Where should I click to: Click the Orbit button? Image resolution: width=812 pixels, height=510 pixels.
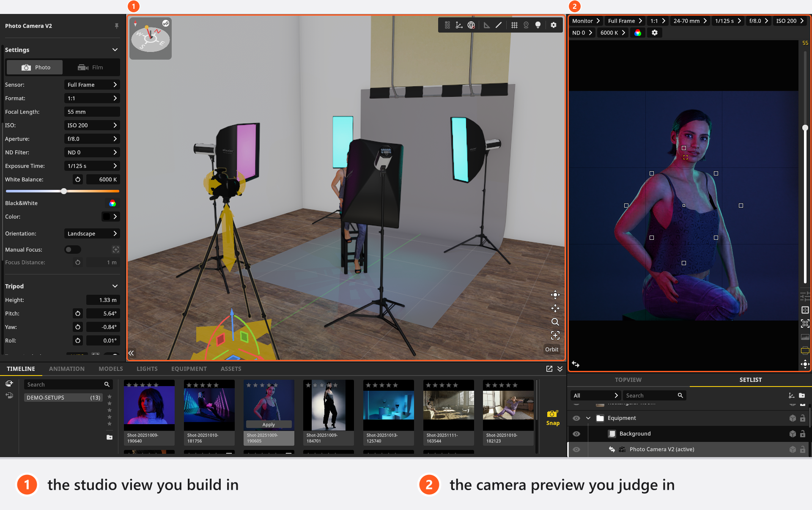tap(552, 349)
